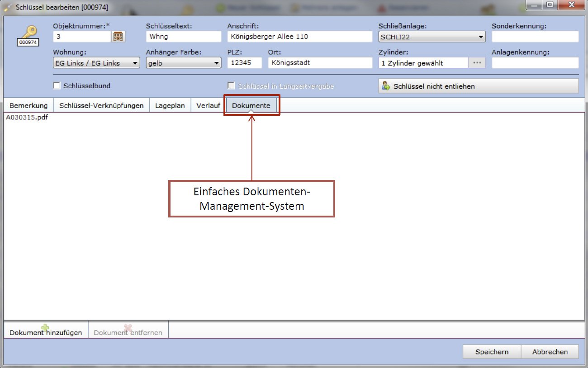This screenshot has height=368, width=588.
Task: Expand the Anhänger Farbe dropdown
Action: [184, 63]
